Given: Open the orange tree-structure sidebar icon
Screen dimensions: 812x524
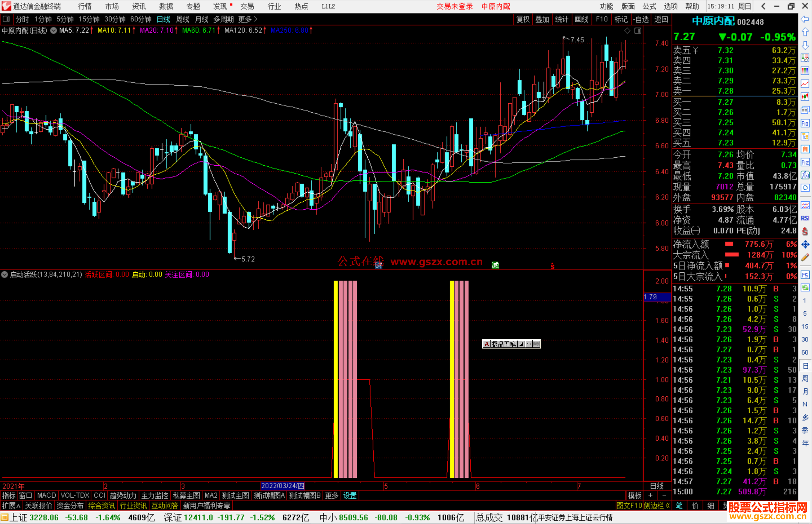Looking at the screenshot, I should point(805,136).
